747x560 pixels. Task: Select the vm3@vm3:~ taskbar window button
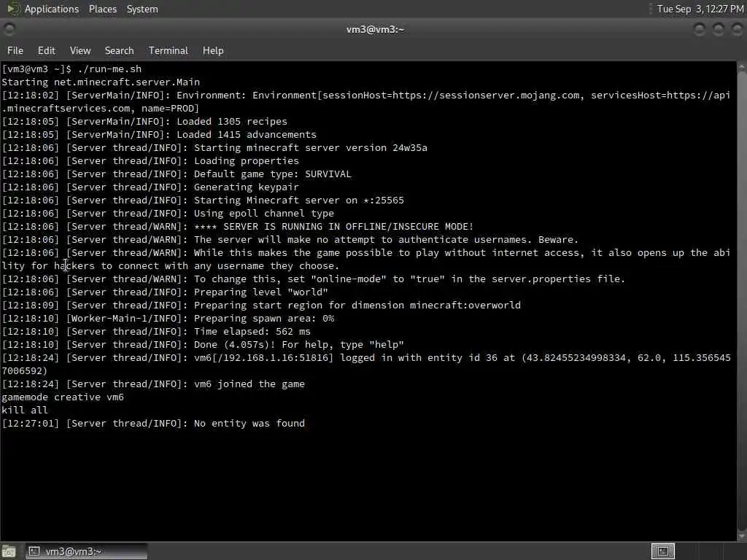point(86,551)
